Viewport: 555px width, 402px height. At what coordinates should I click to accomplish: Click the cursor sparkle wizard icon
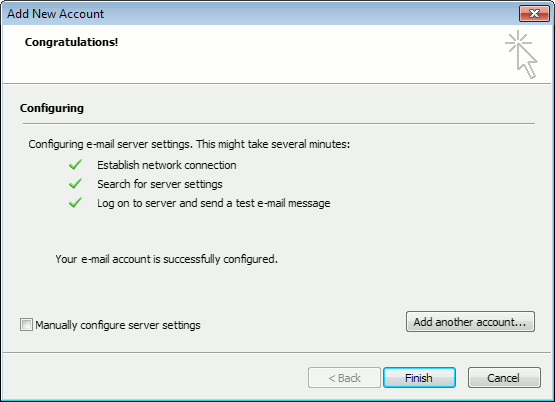pyautogui.click(x=521, y=54)
